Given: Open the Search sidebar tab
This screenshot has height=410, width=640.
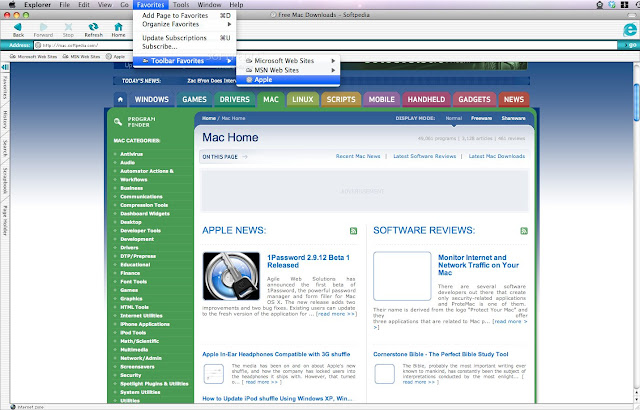Looking at the screenshot, I should (4, 148).
